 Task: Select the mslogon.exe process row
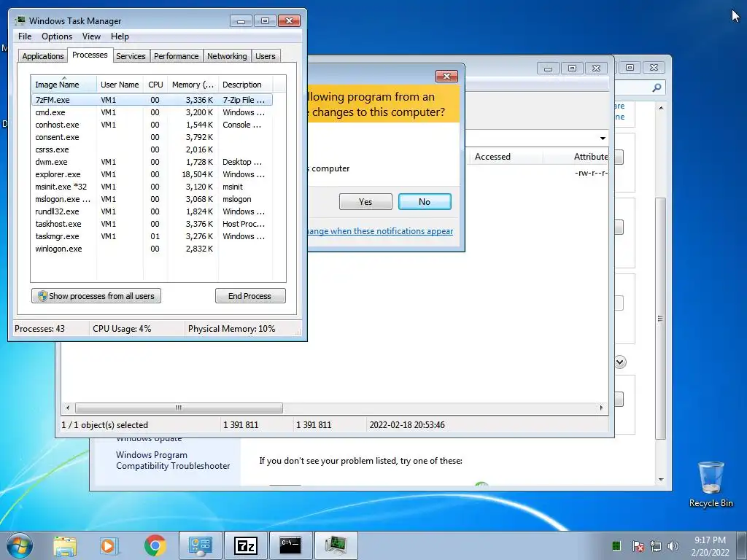click(152, 199)
